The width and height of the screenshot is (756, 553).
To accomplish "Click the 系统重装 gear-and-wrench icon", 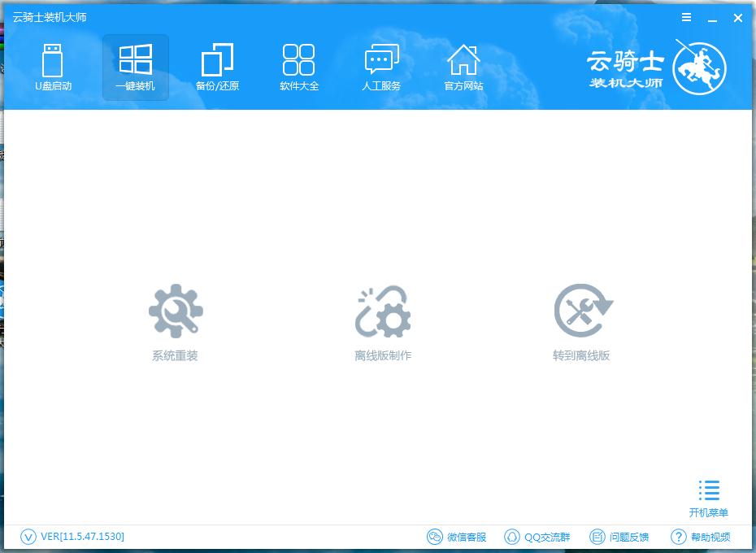I will pos(176,311).
